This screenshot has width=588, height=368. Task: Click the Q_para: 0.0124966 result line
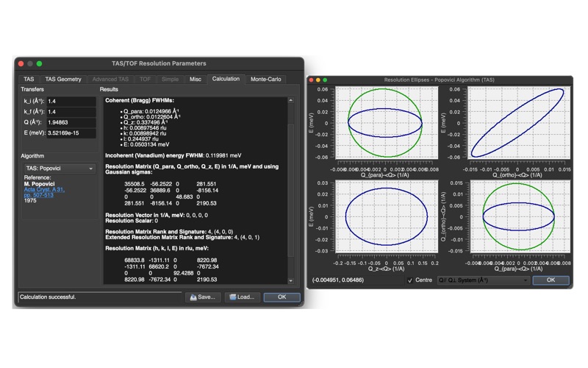151,112
